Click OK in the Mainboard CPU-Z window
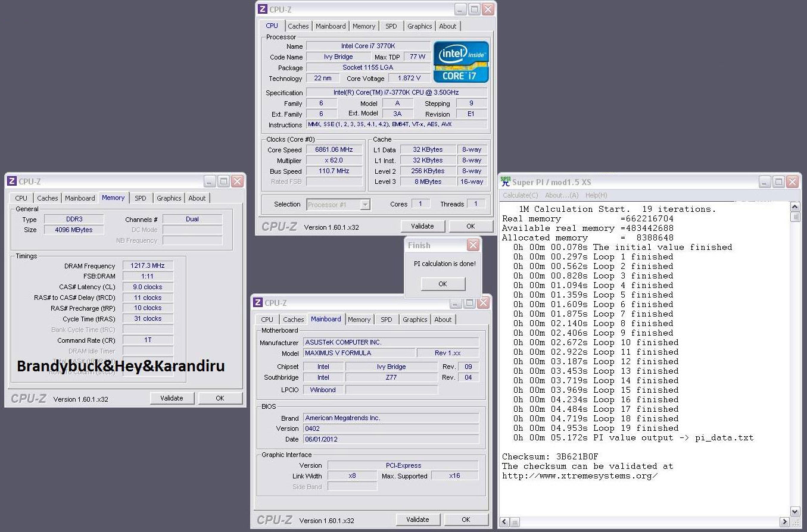This screenshot has height=532, width=807. [x=466, y=520]
